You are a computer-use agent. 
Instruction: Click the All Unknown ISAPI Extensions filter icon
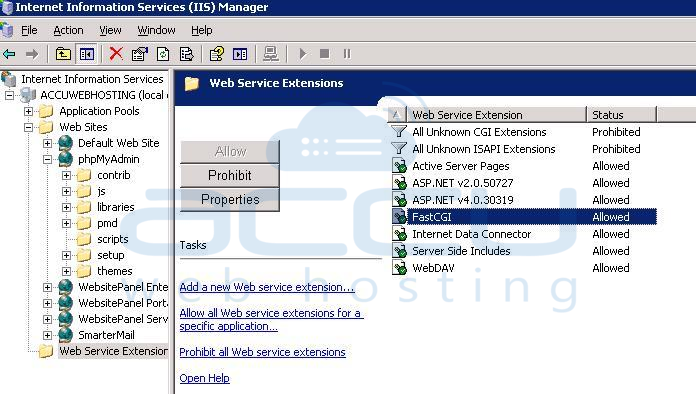point(399,149)
